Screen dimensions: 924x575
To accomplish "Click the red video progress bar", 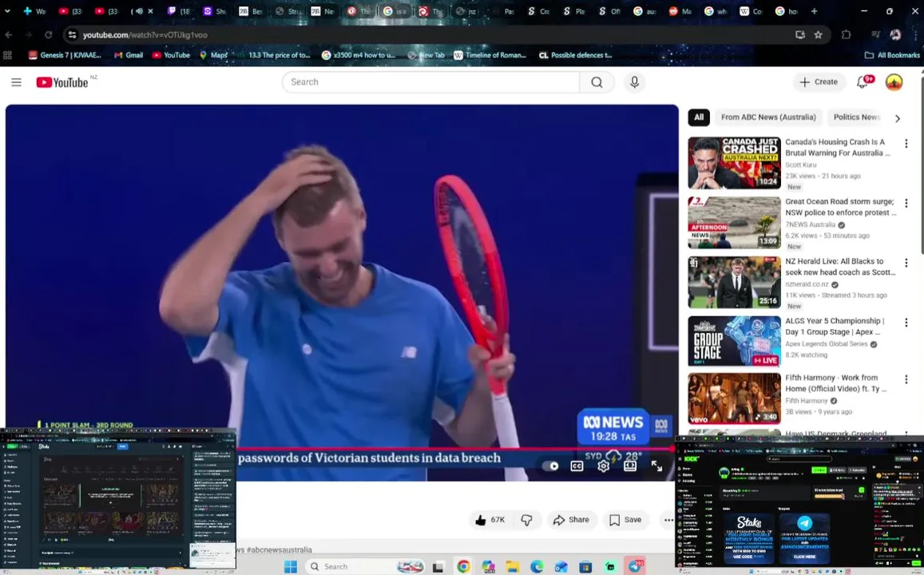I will point(454,449).
